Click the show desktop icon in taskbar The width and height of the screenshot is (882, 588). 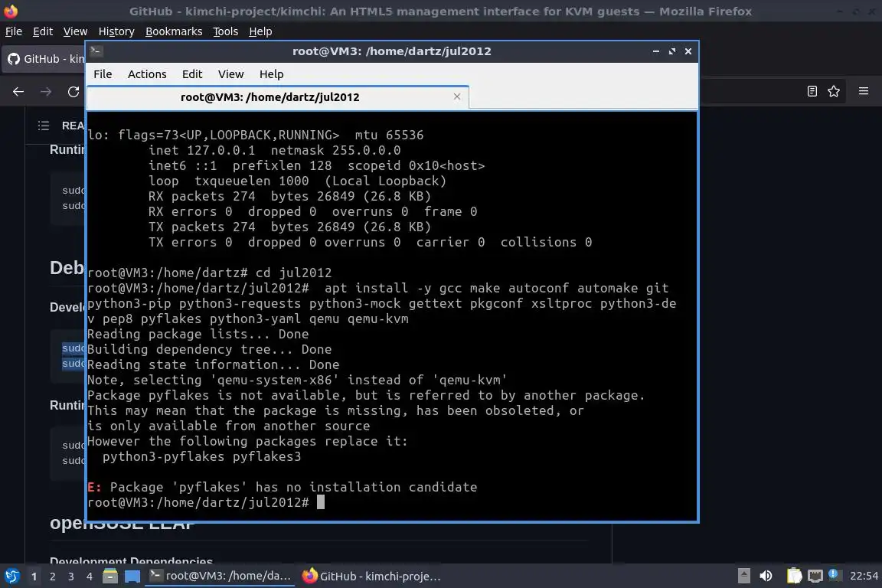[132, 576]
